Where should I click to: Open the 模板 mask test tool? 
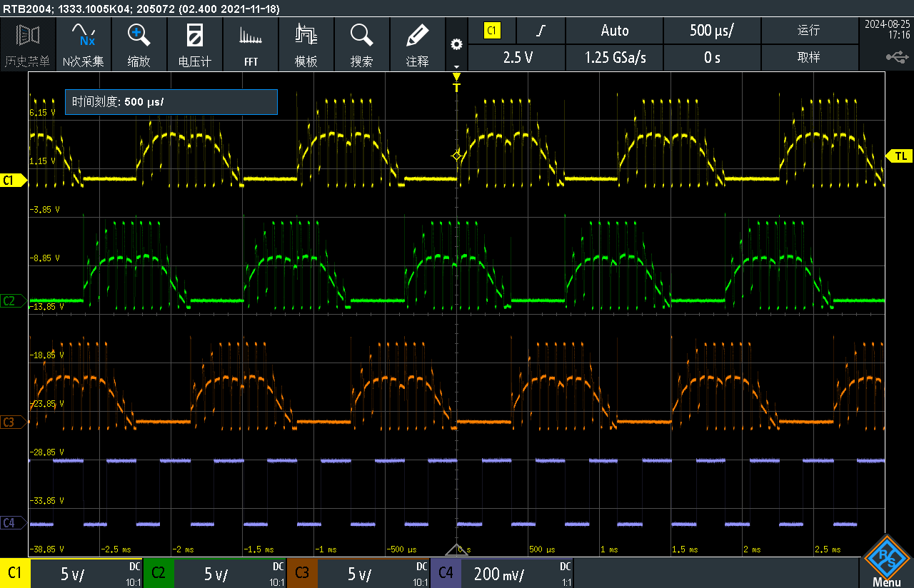(306, 44)
